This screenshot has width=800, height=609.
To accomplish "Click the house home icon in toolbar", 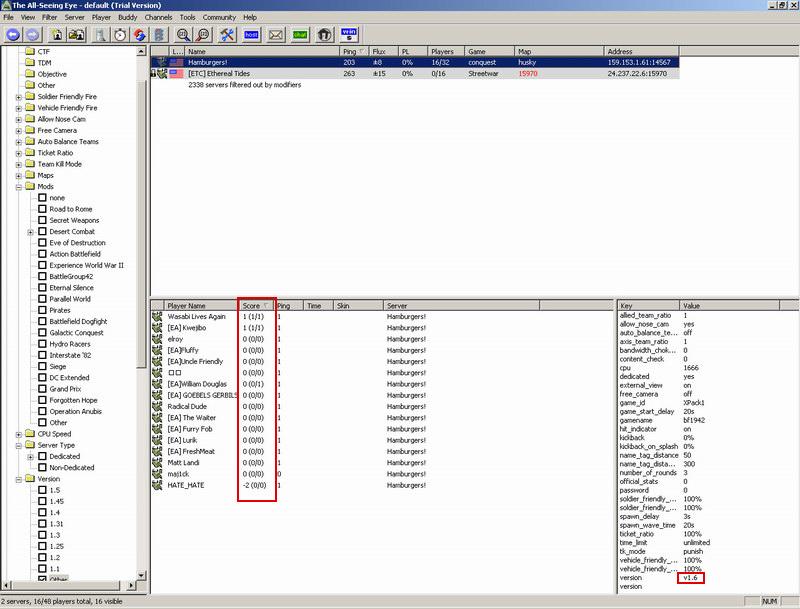I will pyautogui.click(x=324, y=34).
